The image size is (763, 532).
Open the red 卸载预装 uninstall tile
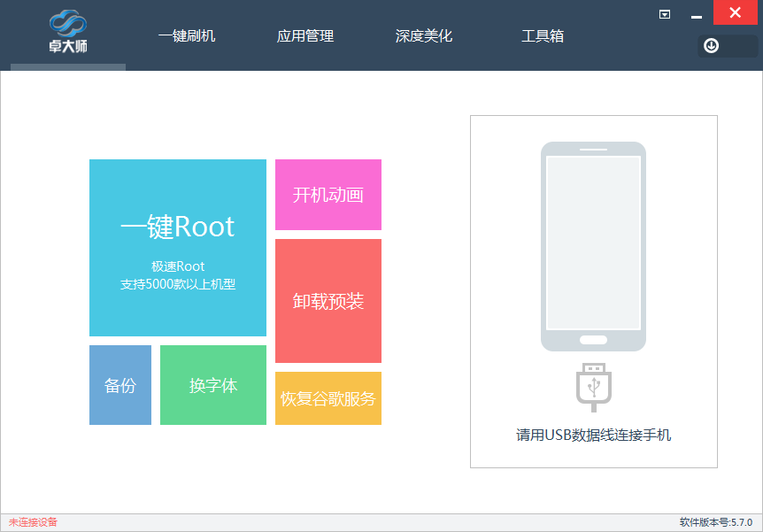click(328, 301)
